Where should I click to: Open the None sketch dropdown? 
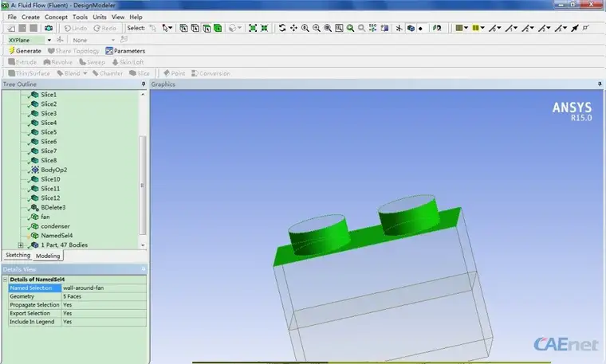(x=113, y=40)
